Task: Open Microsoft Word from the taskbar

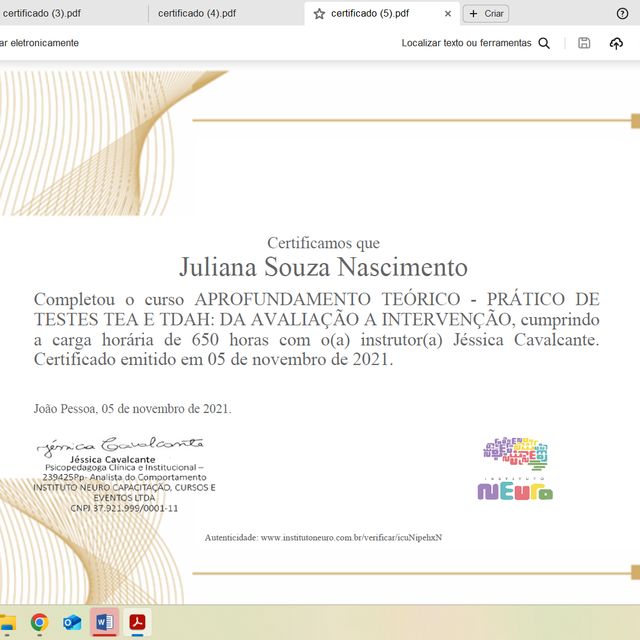Action: [x=104, y=622]
